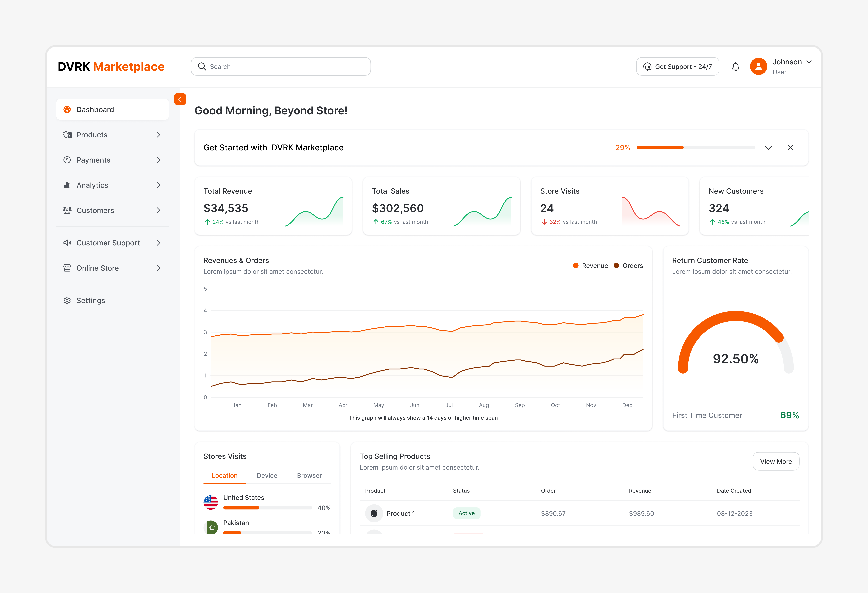868x593 pixels.
Task: Click the Online Store storefront icon
Action: [x=67, y=268]
